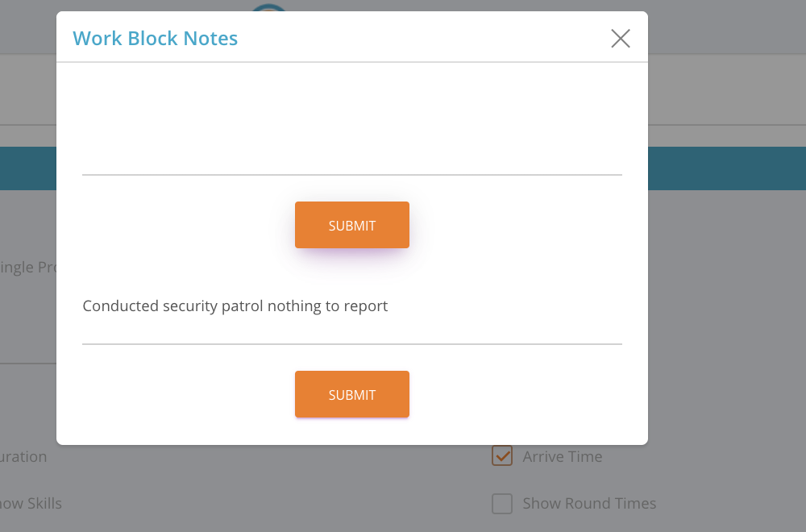Click the Show Round Times label
806x532 pixels.
coord(589,504)
